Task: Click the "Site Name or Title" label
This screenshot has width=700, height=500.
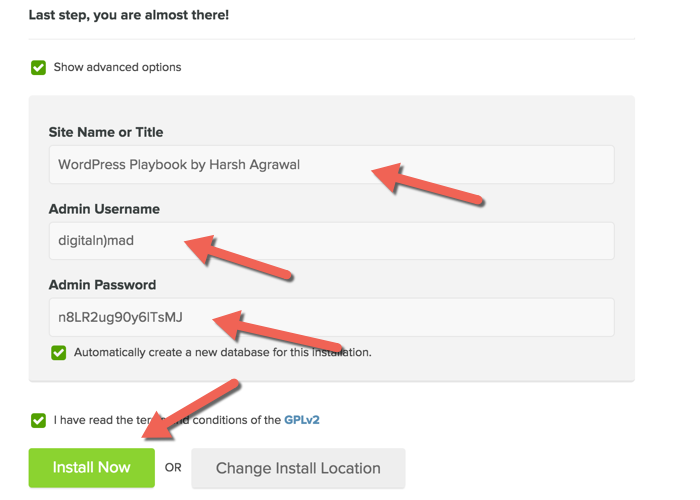Action: tap(105, 132)
